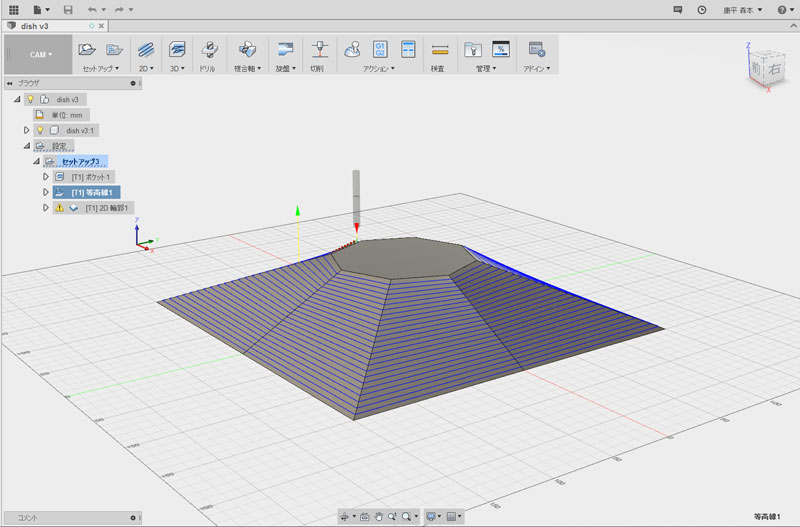Click the orbit tool in navigation bar
800x527 pixels.
click(x=345, y=517)
